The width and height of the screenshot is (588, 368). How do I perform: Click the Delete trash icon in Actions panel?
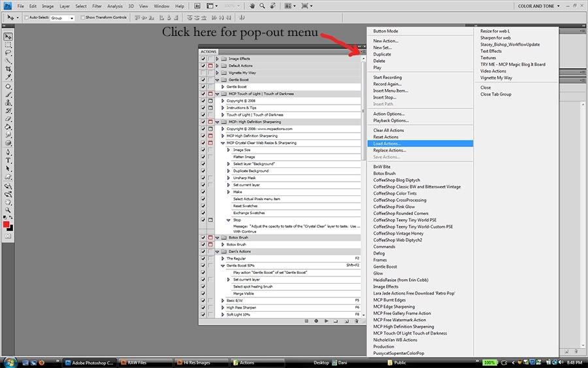click(x=357, y=321)
